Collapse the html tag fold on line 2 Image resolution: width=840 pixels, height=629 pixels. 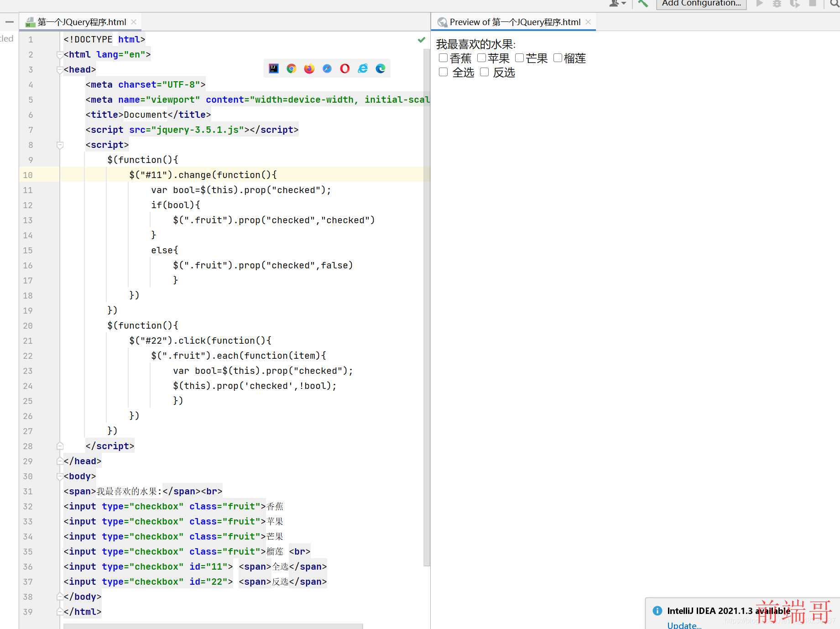(60, 55)
